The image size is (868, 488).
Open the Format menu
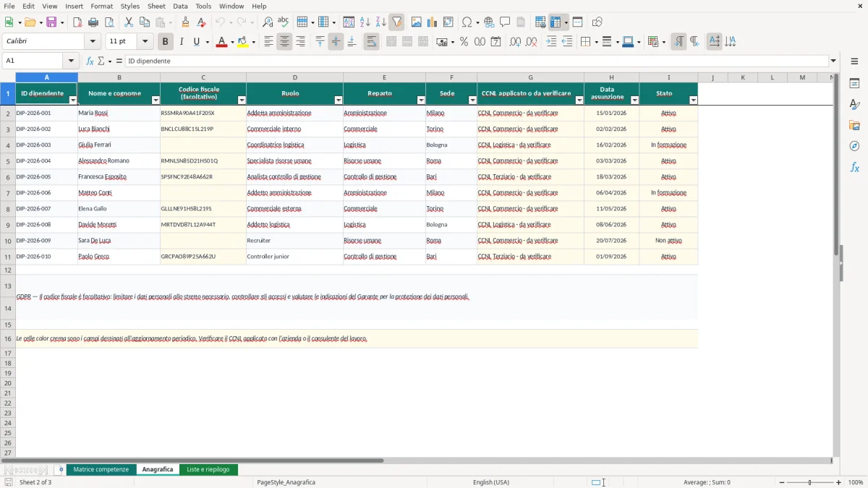101,6
